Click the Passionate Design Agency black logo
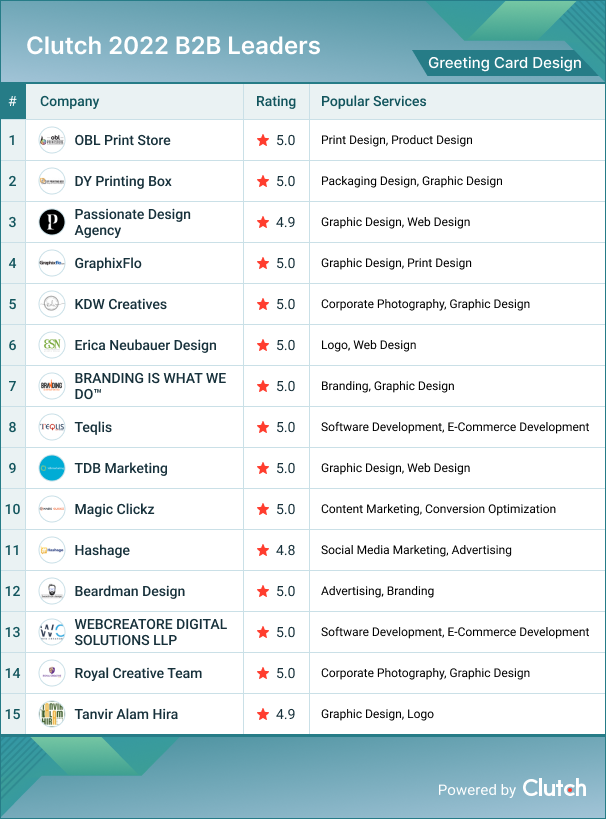 [x=52, y=222]
